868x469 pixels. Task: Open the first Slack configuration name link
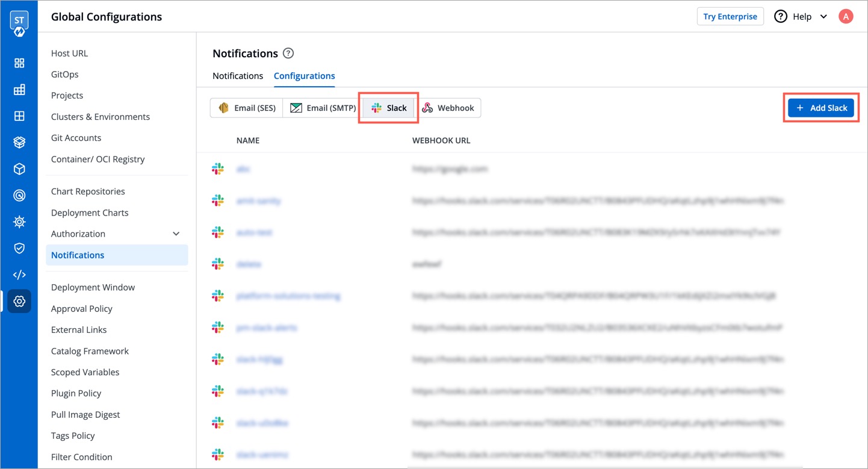pos(243,169)
